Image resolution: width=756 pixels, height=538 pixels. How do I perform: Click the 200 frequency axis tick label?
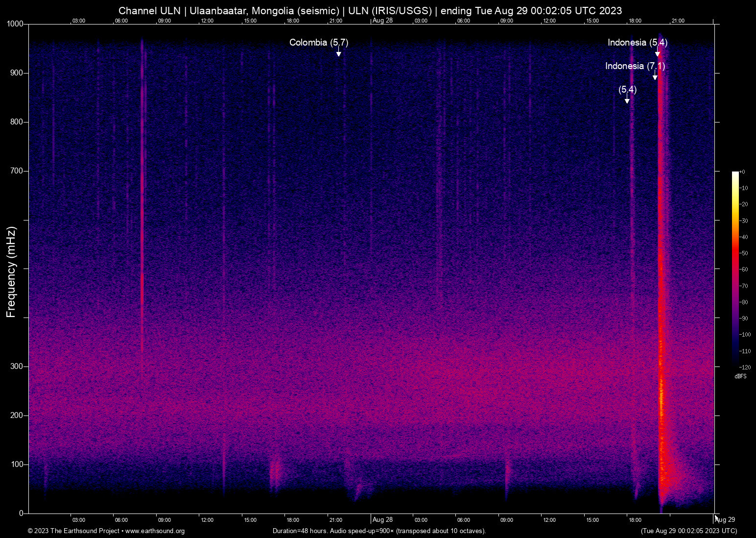coord(17,416)
